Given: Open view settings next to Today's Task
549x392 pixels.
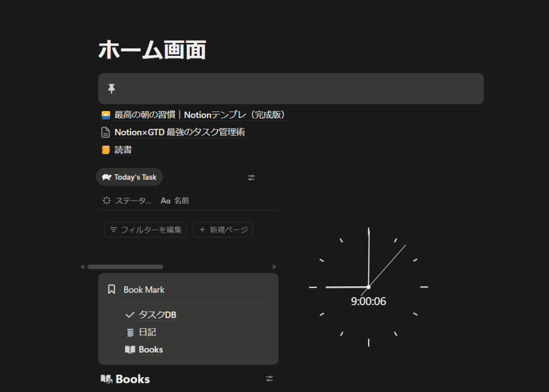Looking at the screenshot, I should click(251, 177).
